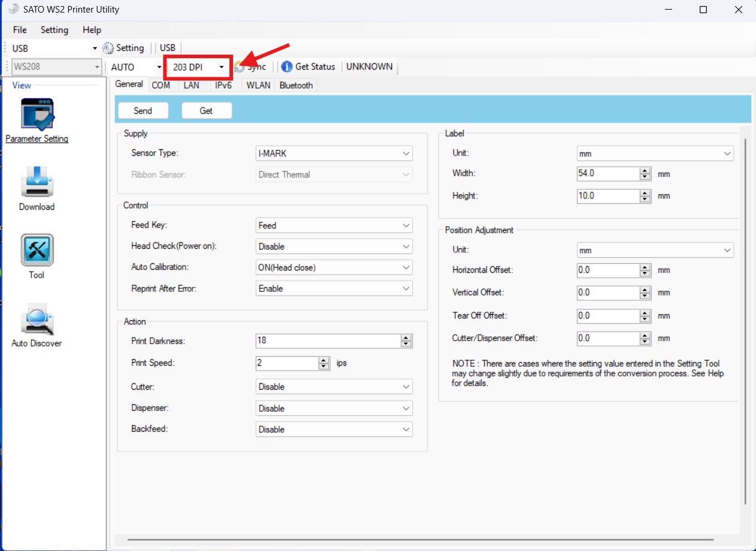Launch Auto Discover from sidebar
The width and height of the screenshot is (756, 551).
(x=37, y=318)
